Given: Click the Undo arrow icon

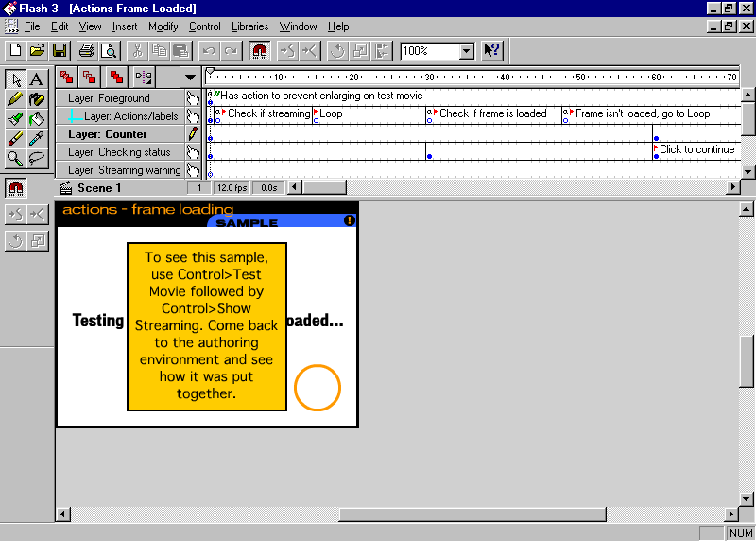Looking at the screenshot, I should [x=209, y=51].
